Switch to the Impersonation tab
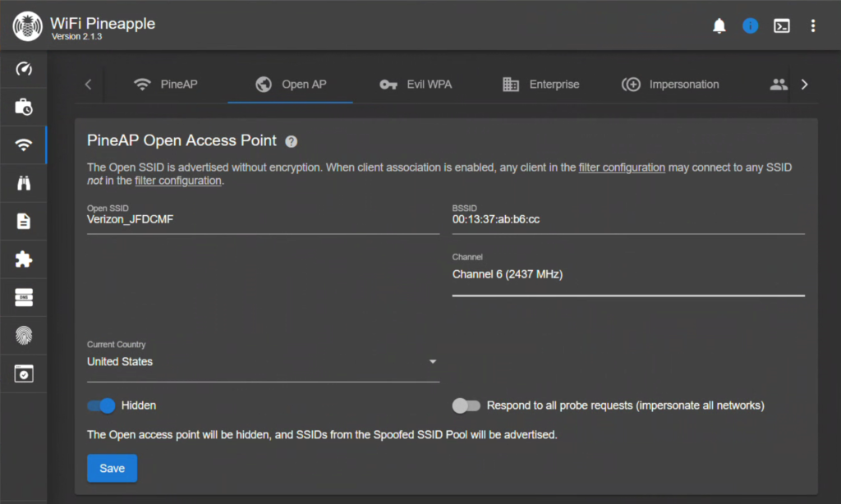 670,85
